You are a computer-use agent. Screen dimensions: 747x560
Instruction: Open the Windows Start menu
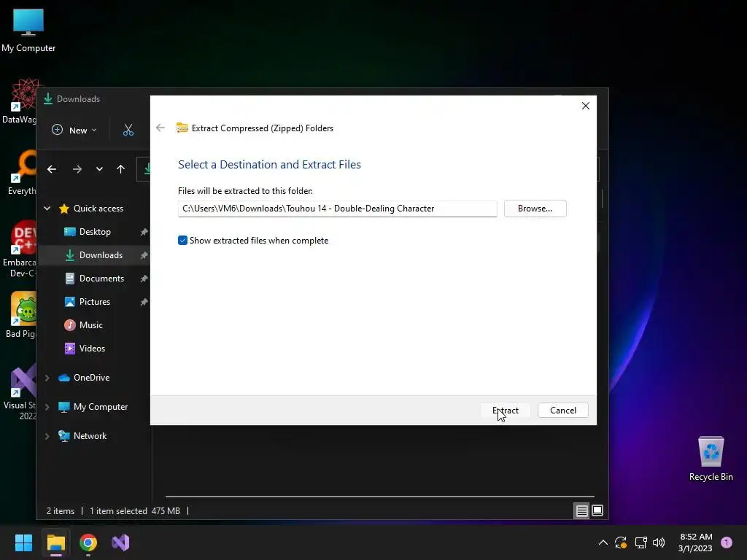pos(23,542)
